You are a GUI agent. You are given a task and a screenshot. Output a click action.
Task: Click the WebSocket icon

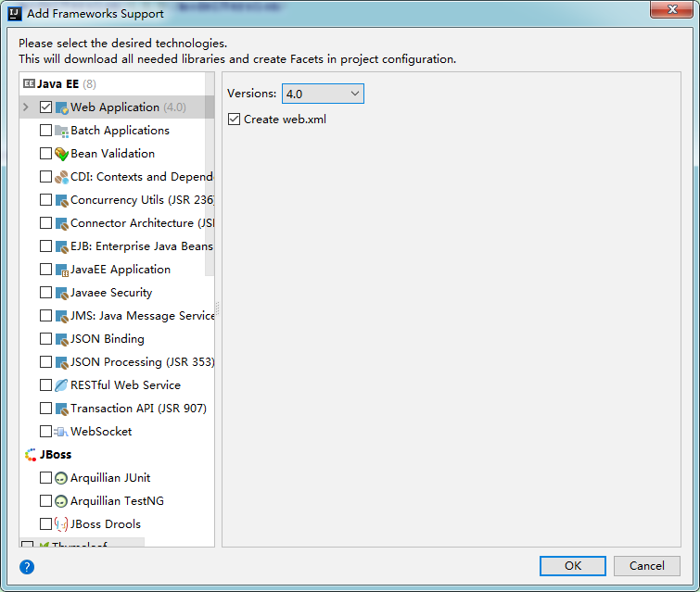(61, 432)
